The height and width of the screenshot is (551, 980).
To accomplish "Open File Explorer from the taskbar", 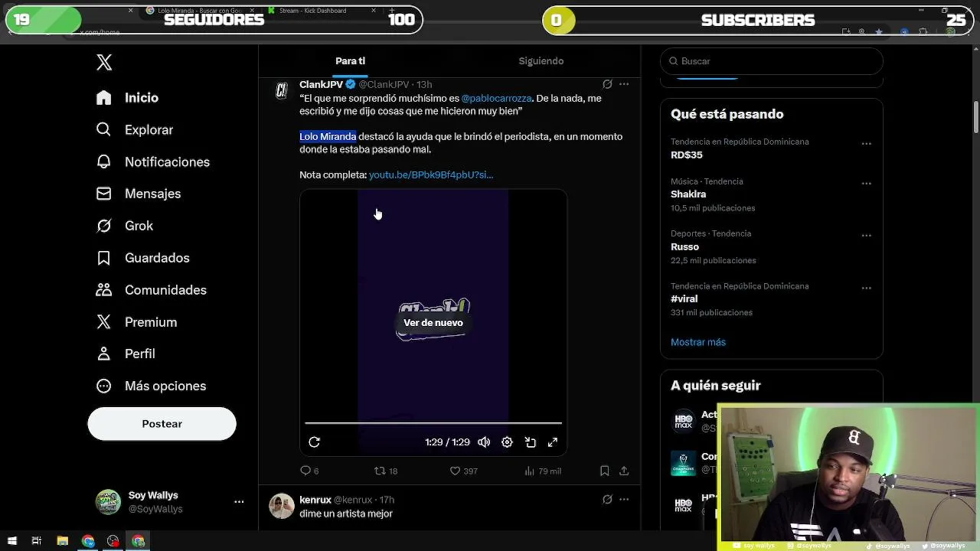I will pos(62,541).
